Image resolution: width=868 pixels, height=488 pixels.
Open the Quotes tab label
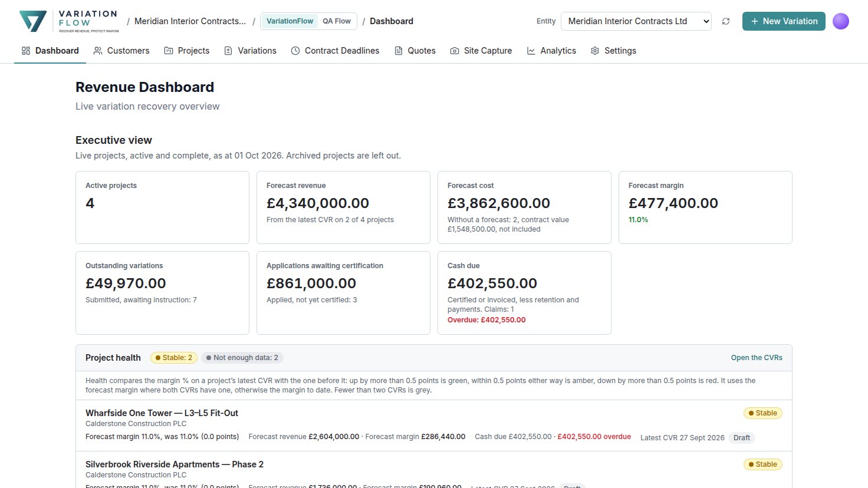pos(422,51)
